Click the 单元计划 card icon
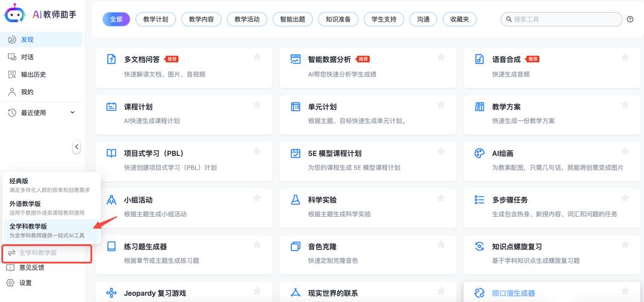The width and height of the screenshot is (644, 302). click(x=295, y=107)
